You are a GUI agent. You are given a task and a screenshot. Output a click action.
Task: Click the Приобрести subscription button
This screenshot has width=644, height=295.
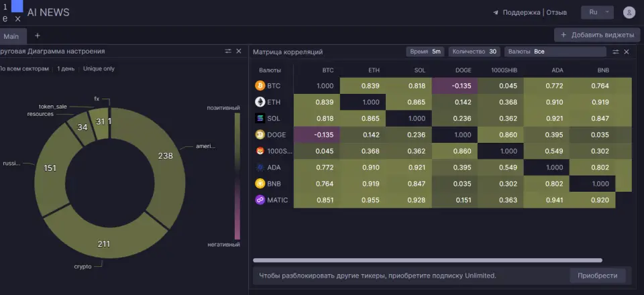[x=597, y=276]
